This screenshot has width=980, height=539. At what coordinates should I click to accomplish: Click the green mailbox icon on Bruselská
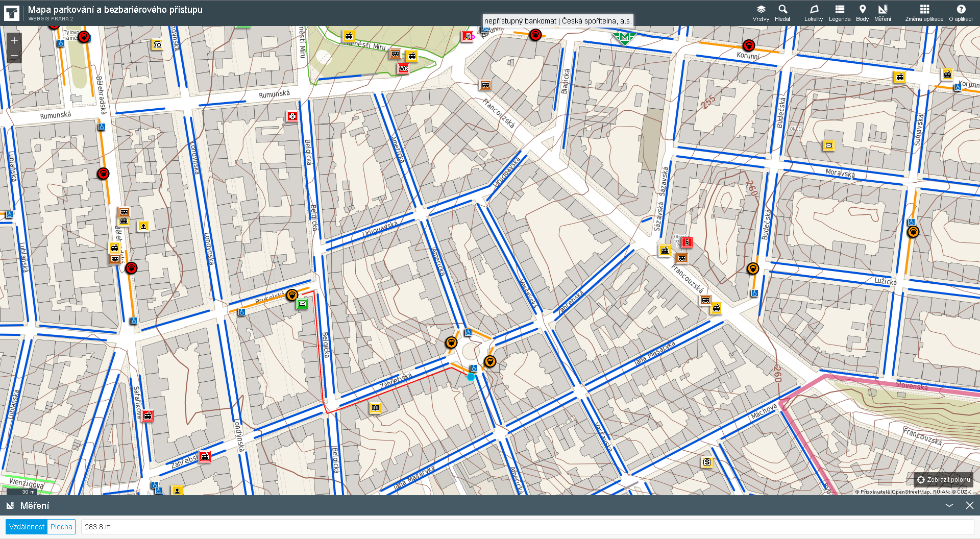click(x=303, y=304)
